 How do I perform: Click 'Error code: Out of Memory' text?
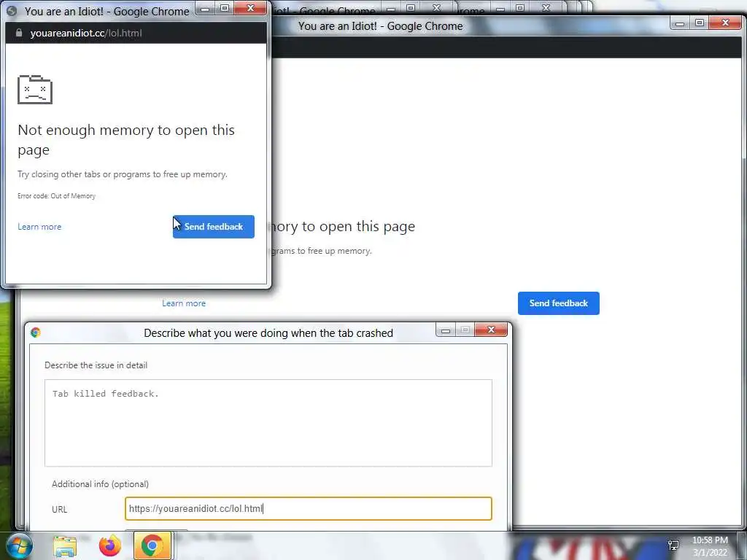(56, 195)
